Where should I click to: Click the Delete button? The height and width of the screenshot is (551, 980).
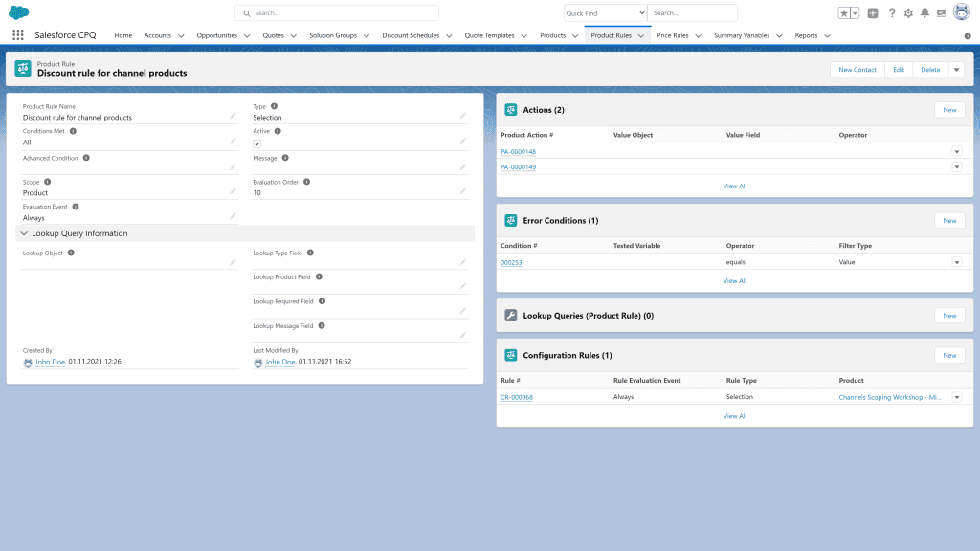[930, 70]
